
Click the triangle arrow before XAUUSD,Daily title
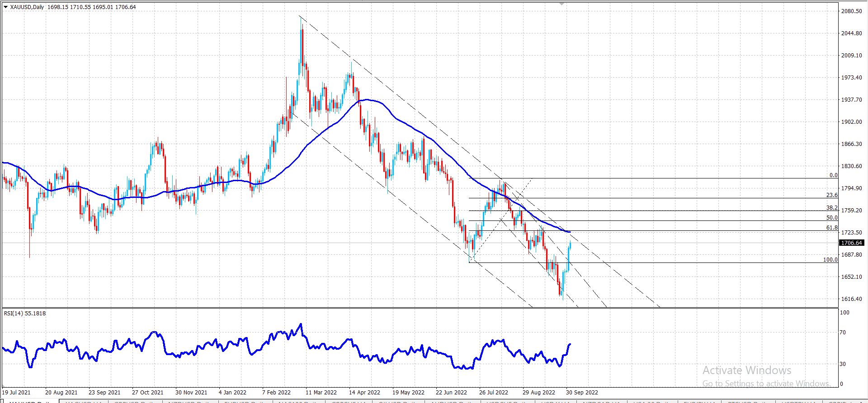[6, 7]
